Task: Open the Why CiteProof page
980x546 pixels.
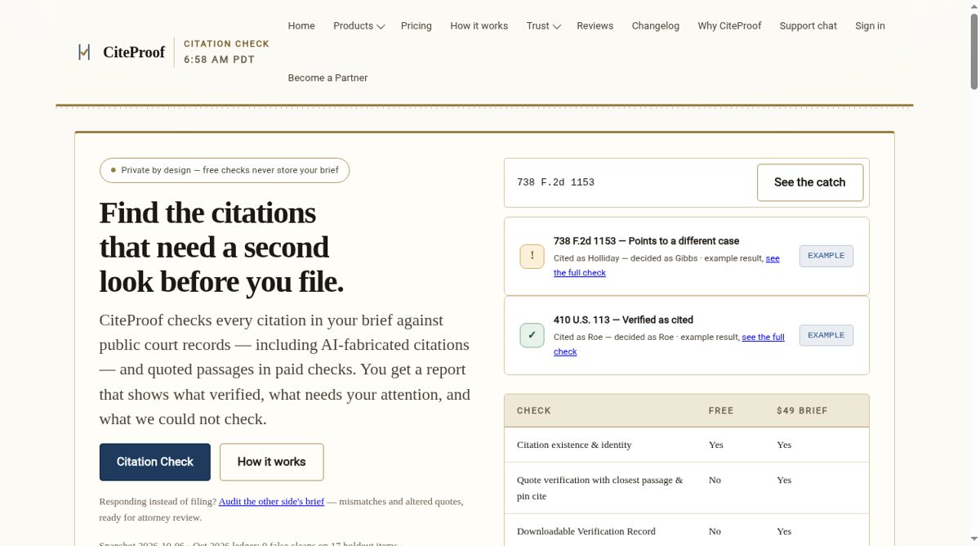Action: (x=729, y=26)
